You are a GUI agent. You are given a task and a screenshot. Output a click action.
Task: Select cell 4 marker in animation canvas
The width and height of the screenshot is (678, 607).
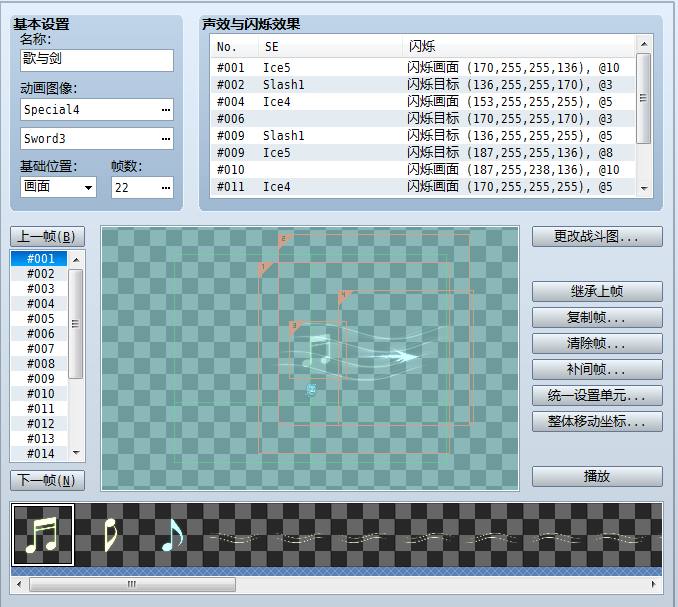(x=344, y=296)
